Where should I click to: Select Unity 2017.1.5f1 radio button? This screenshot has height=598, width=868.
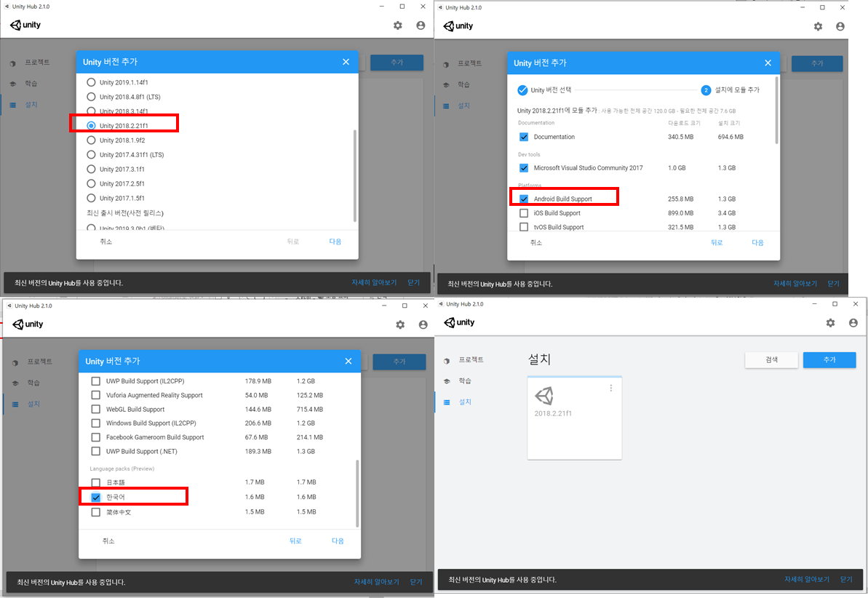pyautogui.click(x=92, y=198)
